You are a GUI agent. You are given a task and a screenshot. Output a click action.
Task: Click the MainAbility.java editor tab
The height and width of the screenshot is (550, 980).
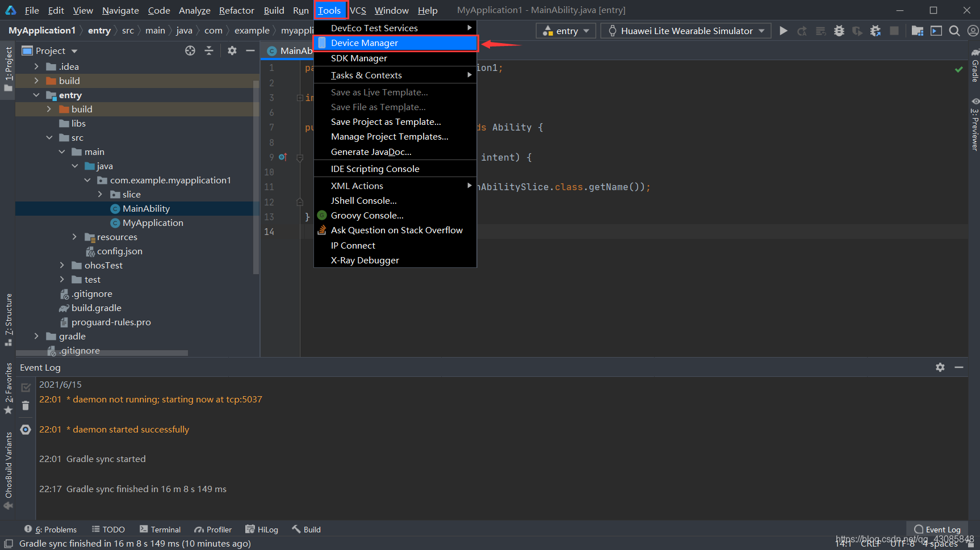[x=290, y=51]
